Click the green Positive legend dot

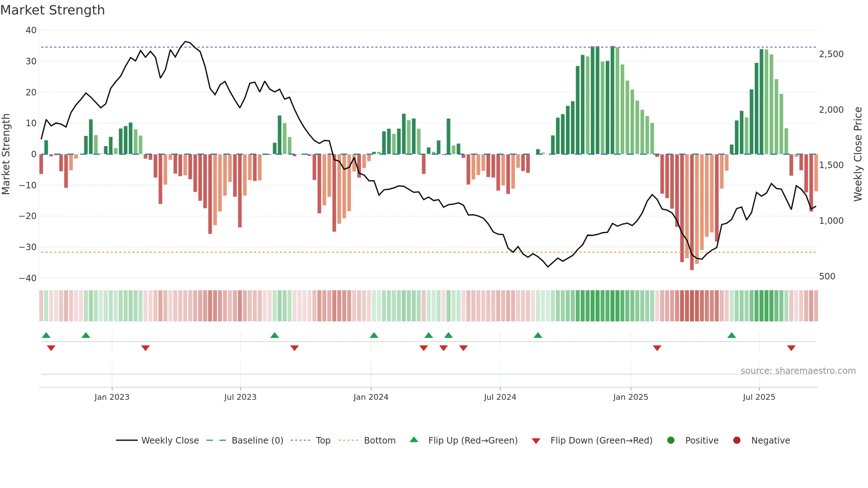click(x=671, y=440)
